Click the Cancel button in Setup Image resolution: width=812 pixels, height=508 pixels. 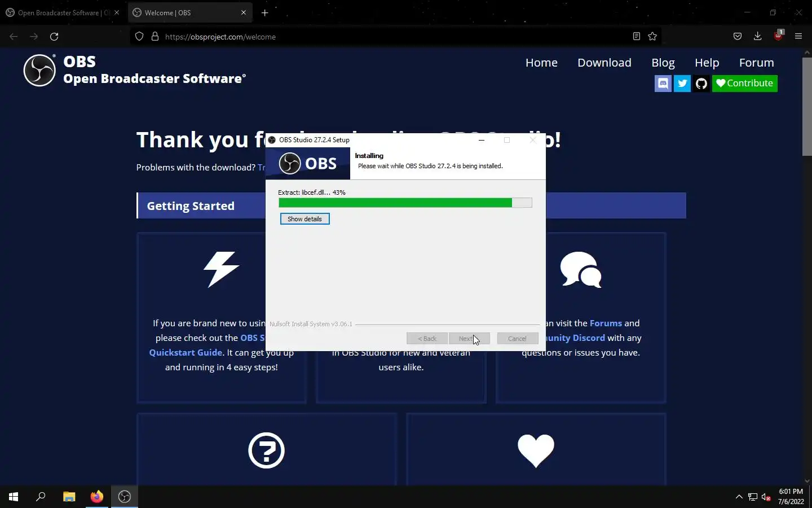518,339
